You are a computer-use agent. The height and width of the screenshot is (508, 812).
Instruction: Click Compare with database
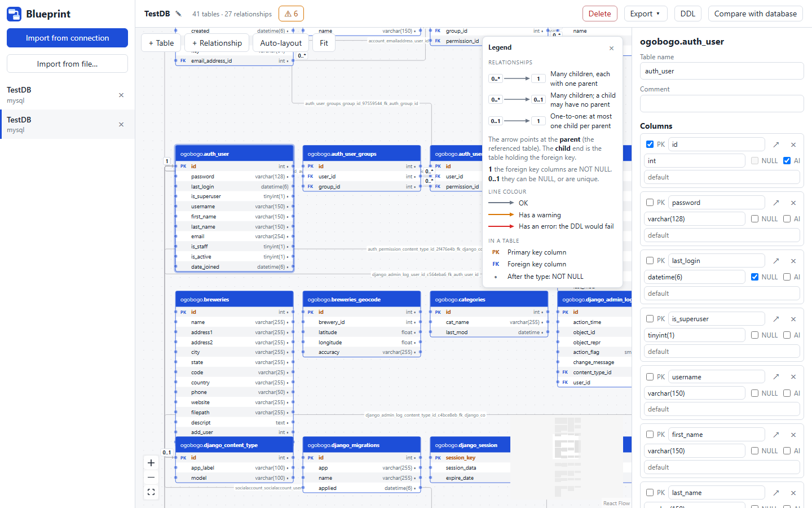(x=755, y=14)
